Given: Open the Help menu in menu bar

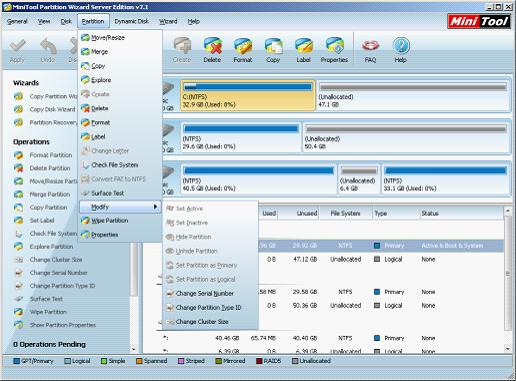Looking at the screenshot, I should pos(193,21).
